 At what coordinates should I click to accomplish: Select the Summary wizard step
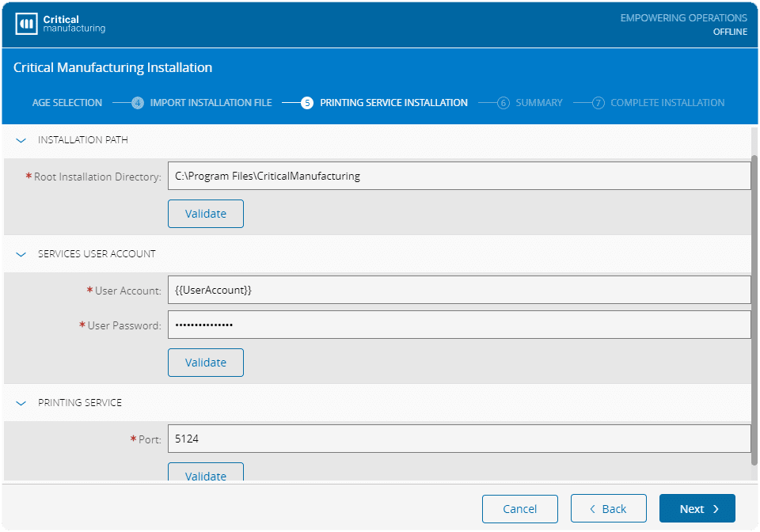coord(538,103)
